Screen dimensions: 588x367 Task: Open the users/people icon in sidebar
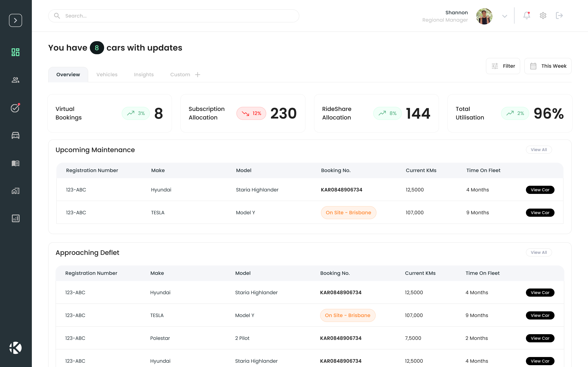point(15,80)
